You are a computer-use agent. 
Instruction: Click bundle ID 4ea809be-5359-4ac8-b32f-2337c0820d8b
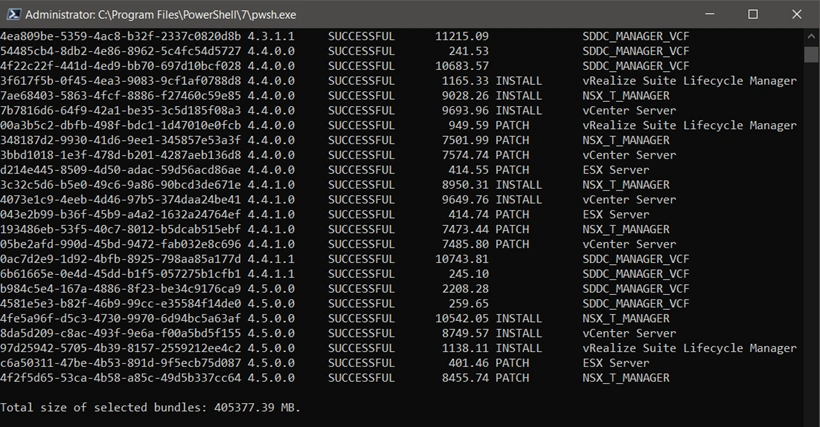121,36
